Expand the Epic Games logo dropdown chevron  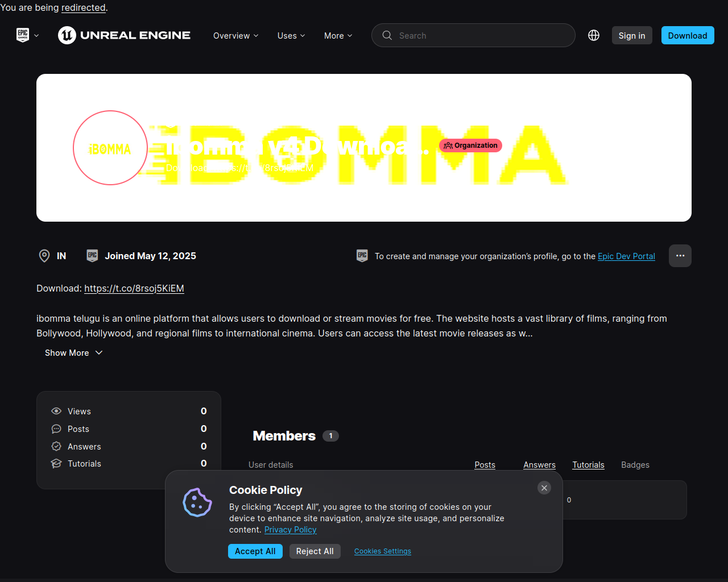(36, 35)
